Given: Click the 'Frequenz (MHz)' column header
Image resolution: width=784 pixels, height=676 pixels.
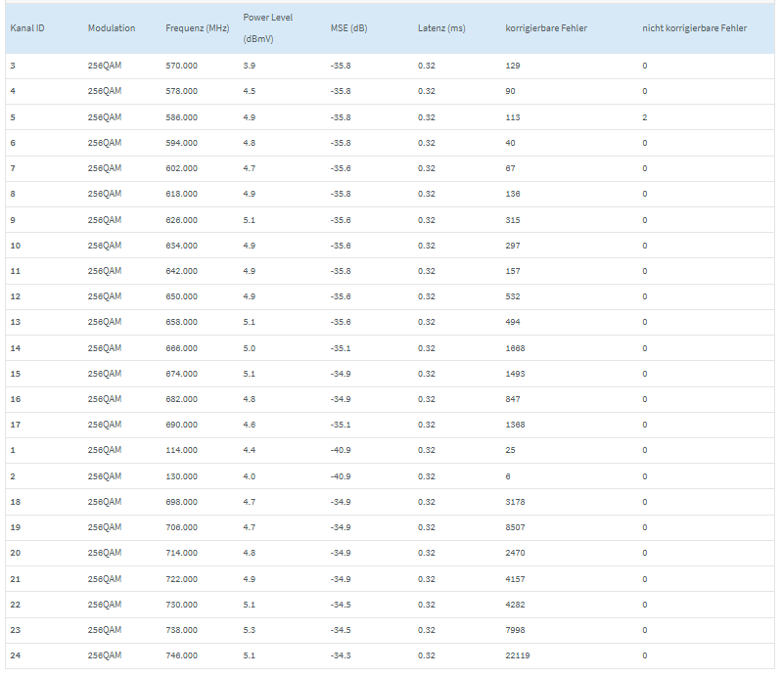Looking at the screenshot, I should click(x=198, y=28).
